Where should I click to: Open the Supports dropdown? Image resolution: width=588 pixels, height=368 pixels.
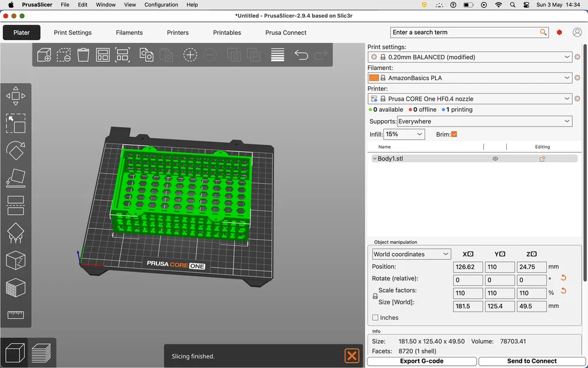pyautogui.click(x=485, y=121)
